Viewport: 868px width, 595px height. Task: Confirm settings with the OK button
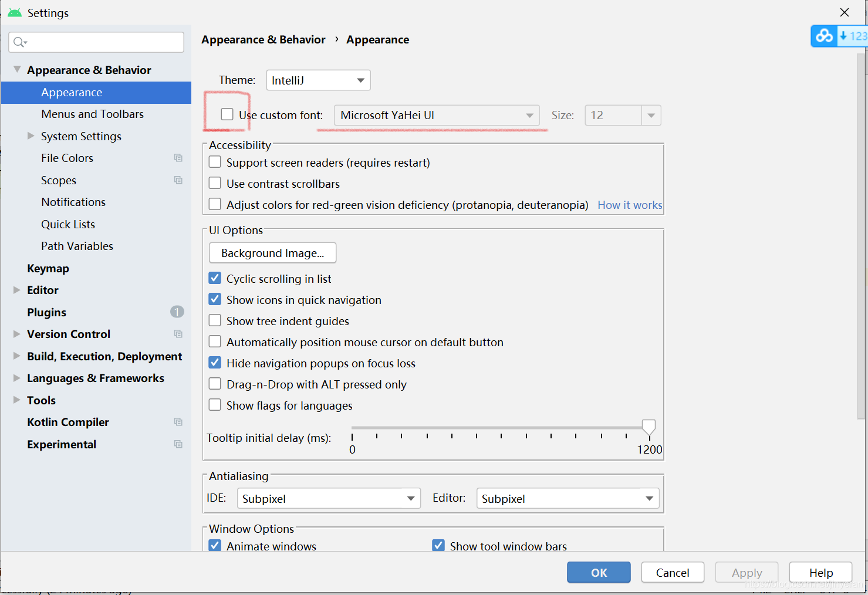599,572
